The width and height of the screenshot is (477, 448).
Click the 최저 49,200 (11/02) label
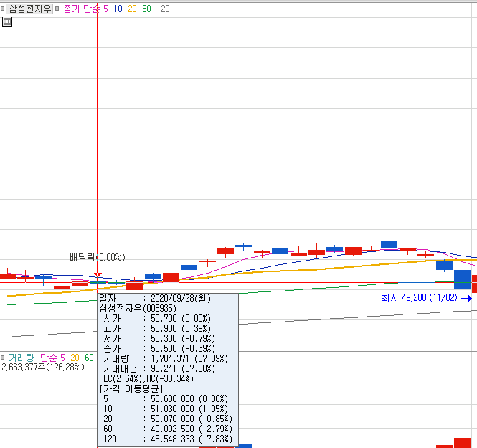pos(420,297)
